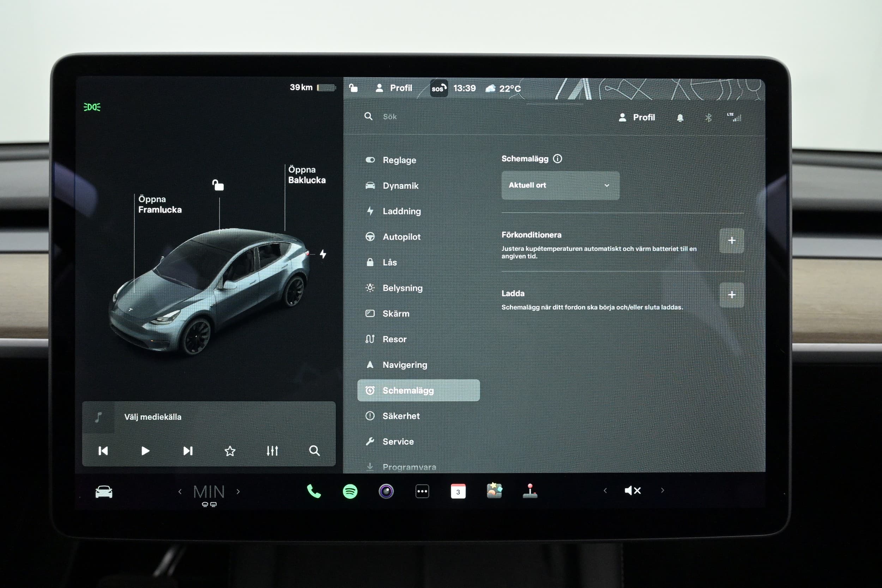
Task: Toggle the top bar lock status icon
Action: point(353,88)
